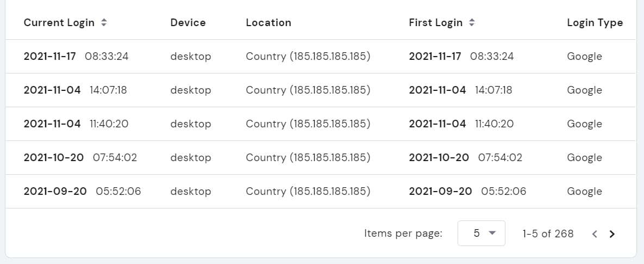Viewport: 644px width, 264px height.
Task: Sort by First Login column arrows
Action: point(472,23)
